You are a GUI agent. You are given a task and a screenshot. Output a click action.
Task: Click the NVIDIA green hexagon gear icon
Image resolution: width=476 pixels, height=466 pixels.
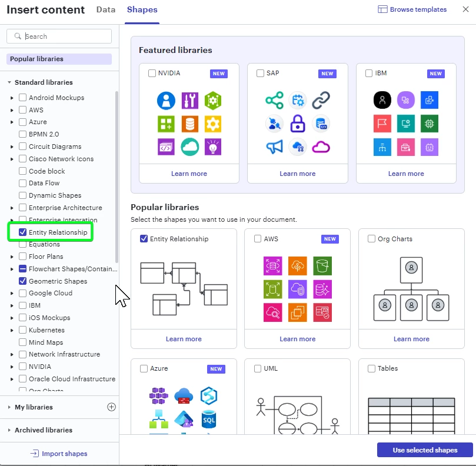[213, 101]
